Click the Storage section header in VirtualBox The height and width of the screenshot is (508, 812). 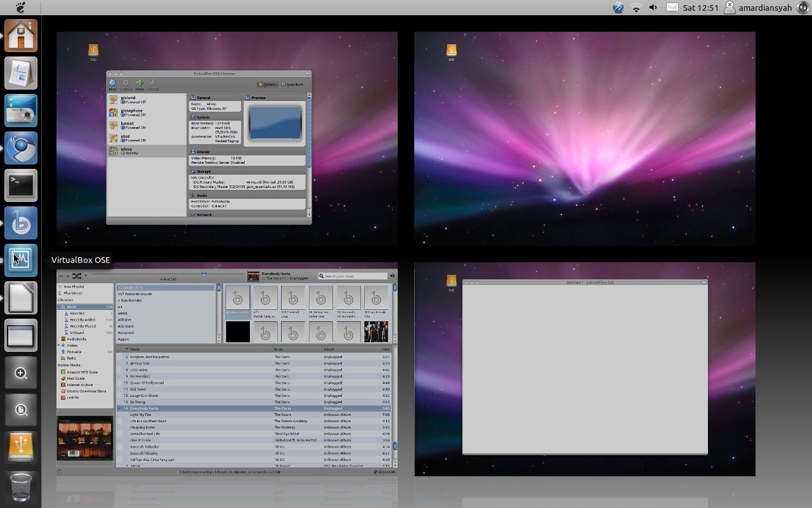click(247, 171)
